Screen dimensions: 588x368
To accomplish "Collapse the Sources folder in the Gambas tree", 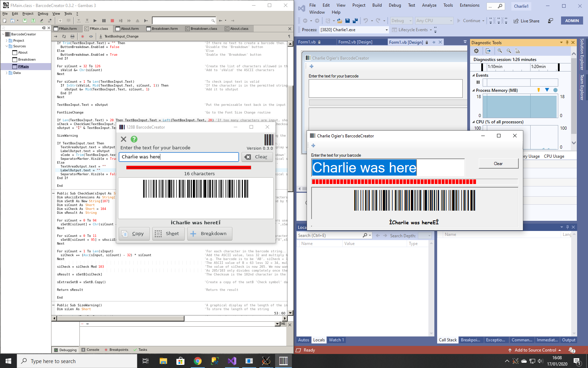I will (6, 46).
